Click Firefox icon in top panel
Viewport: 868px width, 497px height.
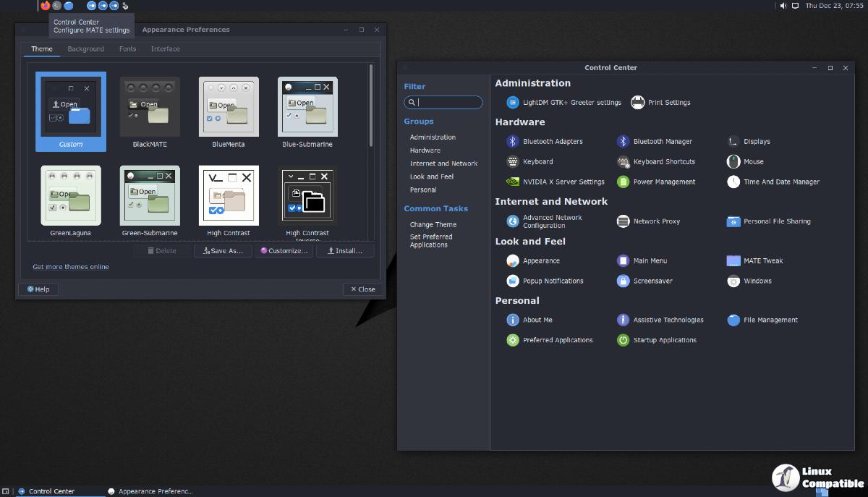click(46, 6)
